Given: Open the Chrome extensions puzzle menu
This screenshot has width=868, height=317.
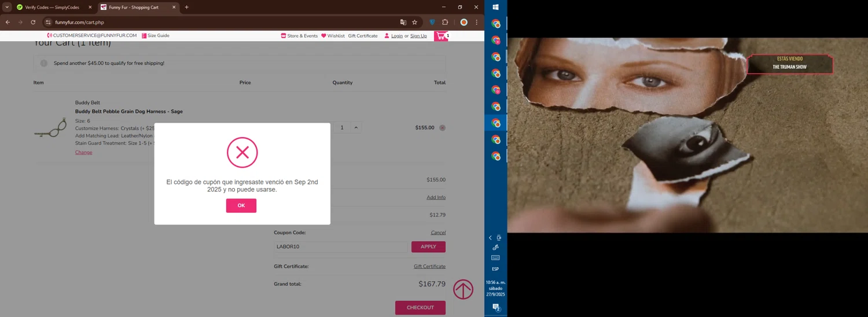Looking at the screenshot, I should point(445,23).
